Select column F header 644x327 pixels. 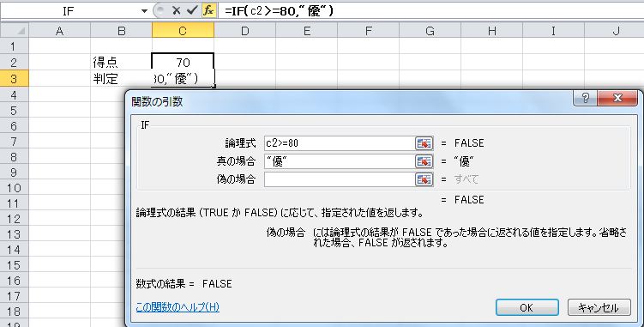coord(369,30)
